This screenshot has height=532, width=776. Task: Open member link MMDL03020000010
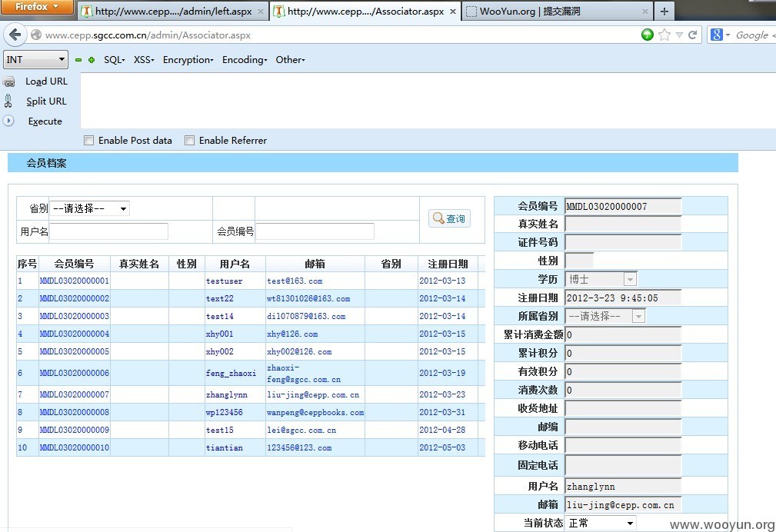tap(75, 447)
